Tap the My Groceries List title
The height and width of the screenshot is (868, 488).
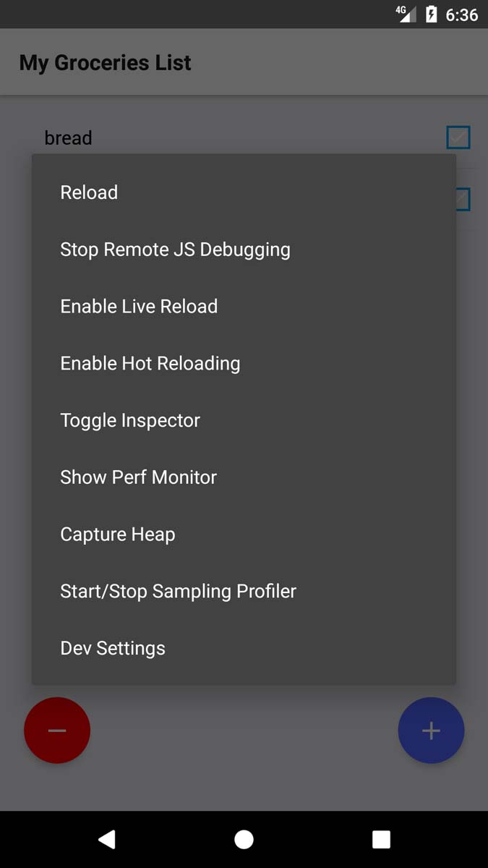[105, 63]
